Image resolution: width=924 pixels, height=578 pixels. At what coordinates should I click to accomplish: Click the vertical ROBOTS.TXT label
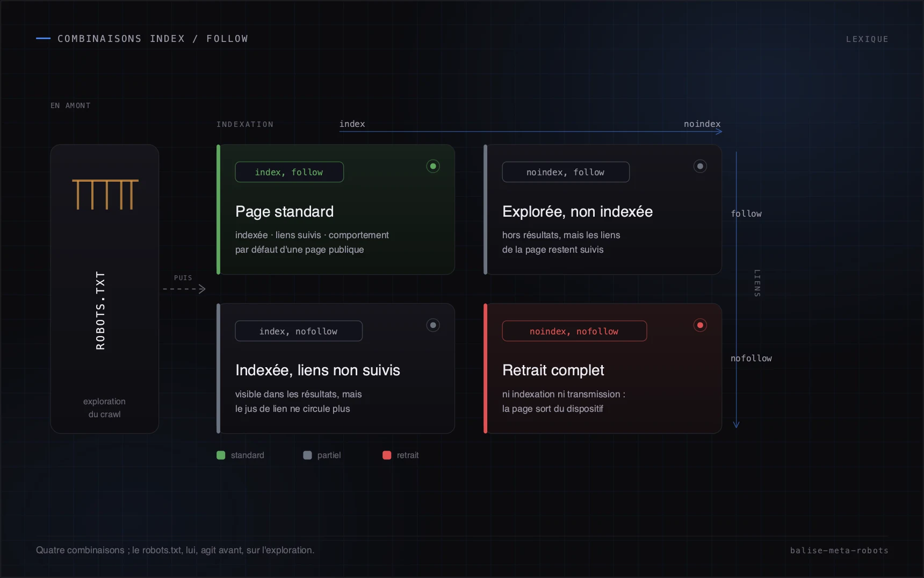pyautogui.click(x=100, y=311)
